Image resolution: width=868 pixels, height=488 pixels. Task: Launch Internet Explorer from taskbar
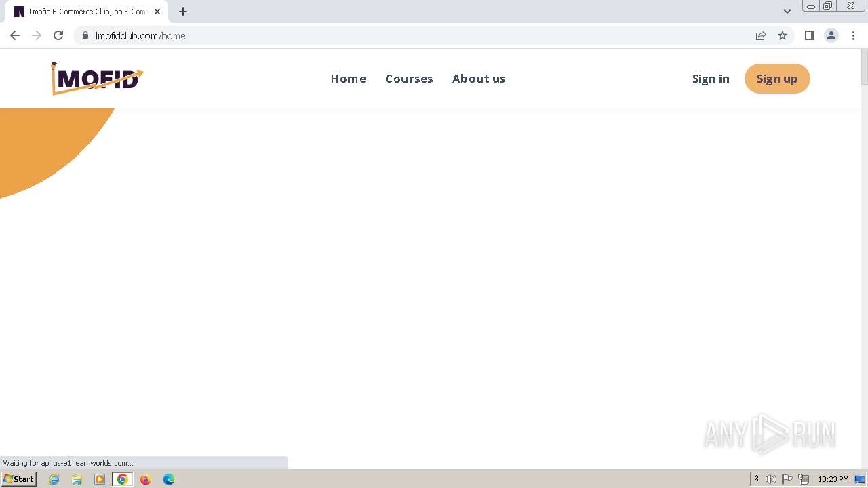[x=54, y=479]
